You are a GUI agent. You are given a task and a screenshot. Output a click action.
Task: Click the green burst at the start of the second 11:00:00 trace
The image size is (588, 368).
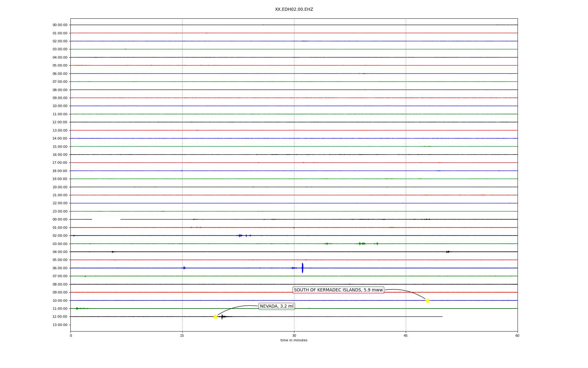(x=77, y=308)
